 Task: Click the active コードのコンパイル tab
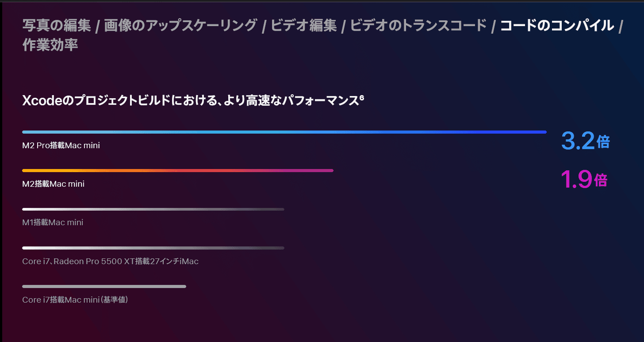(557, 26)
